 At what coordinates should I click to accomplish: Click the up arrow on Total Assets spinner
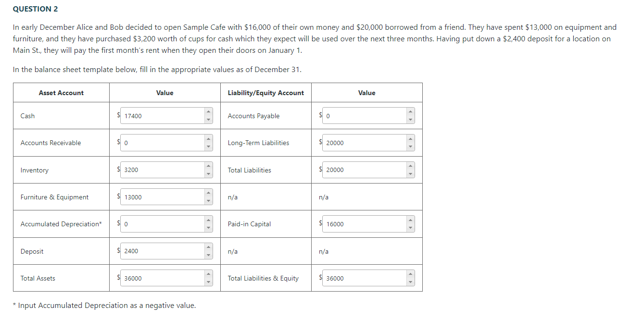[x=207, y=275]
